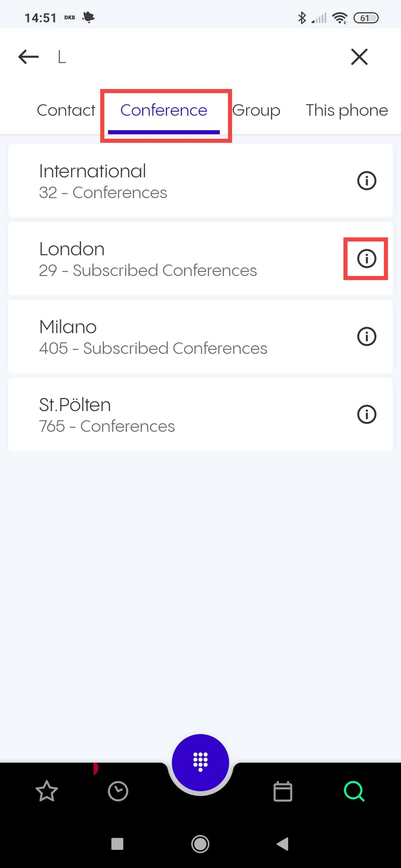Show details icon for Milano
This screenshot has width=401, height=868.
coord(366,337)
